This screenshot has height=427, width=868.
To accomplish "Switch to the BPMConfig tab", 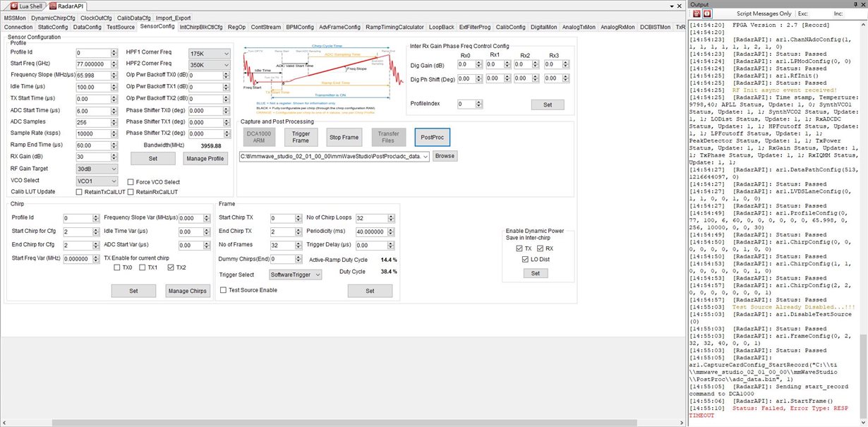I will [300, 27].
